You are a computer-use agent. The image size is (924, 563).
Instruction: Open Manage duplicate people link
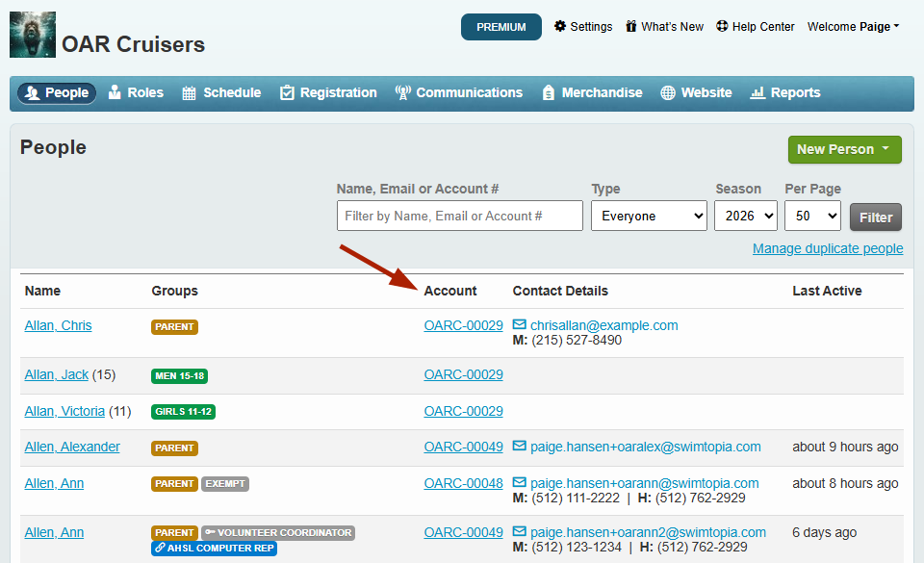828,248
